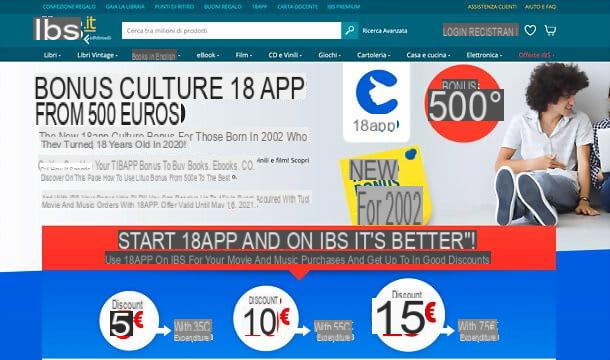Click the Discount 5€ circle badge
Screen dimensions: 610x360
tap(129, 320)
